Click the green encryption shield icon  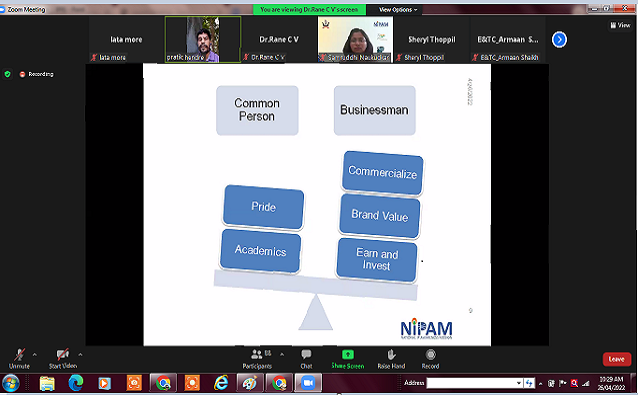[7, 74]
